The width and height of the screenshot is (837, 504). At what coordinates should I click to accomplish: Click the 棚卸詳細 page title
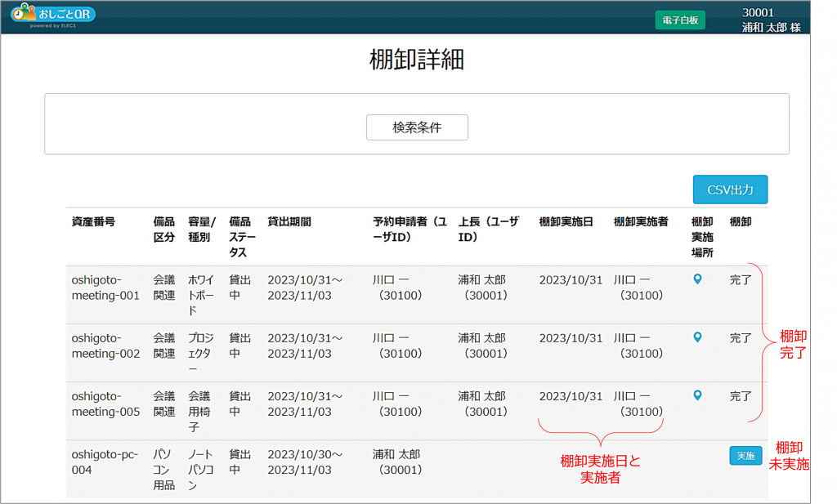417,59
